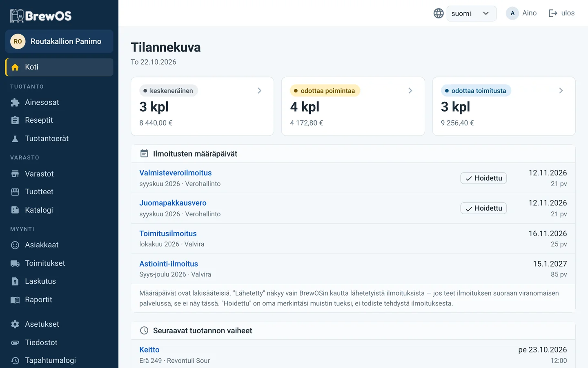Click the Raportit book icon

pos(15,300)
